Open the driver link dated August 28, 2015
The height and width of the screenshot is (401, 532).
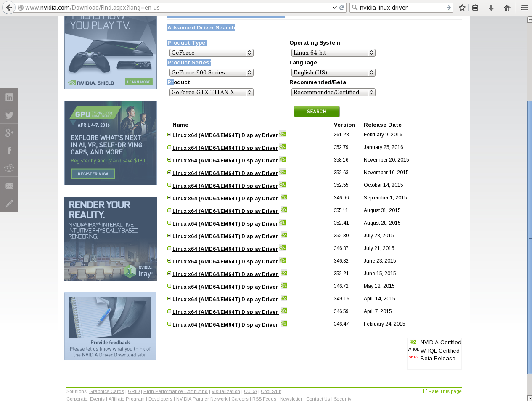(225, 224)
